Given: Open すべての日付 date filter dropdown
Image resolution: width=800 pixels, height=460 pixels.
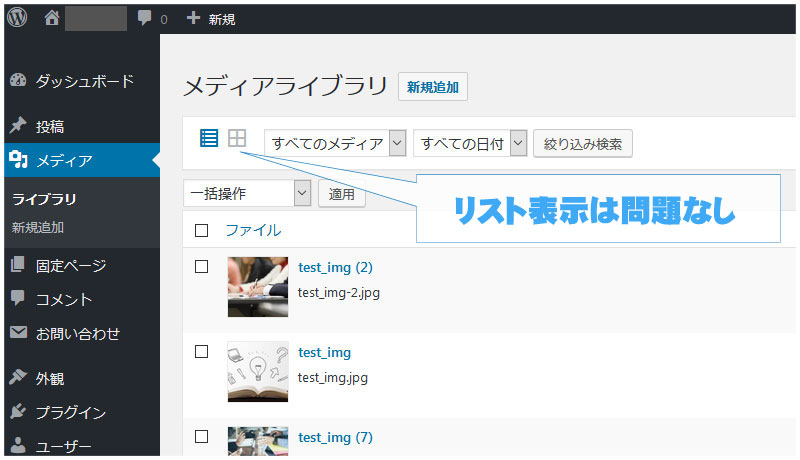Looking at the screenshot, I should pos(470,143).
